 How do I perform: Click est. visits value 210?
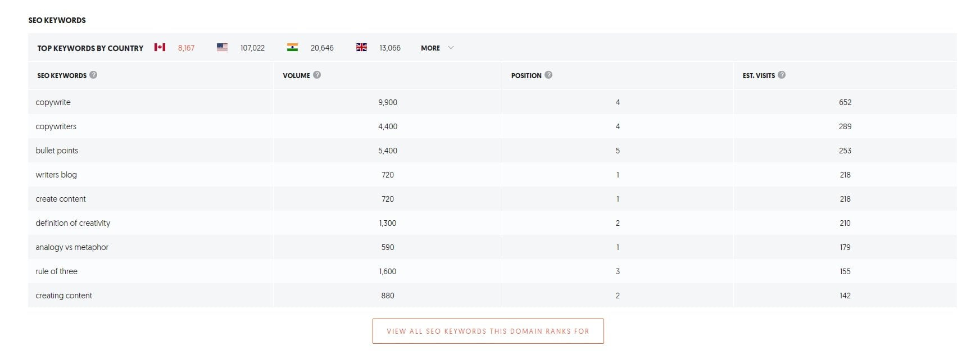pyautogui.click(x=845, y=223)
